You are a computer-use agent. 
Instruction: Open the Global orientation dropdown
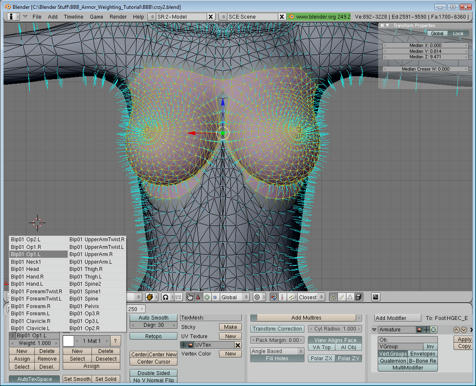[x=234, y=297]
